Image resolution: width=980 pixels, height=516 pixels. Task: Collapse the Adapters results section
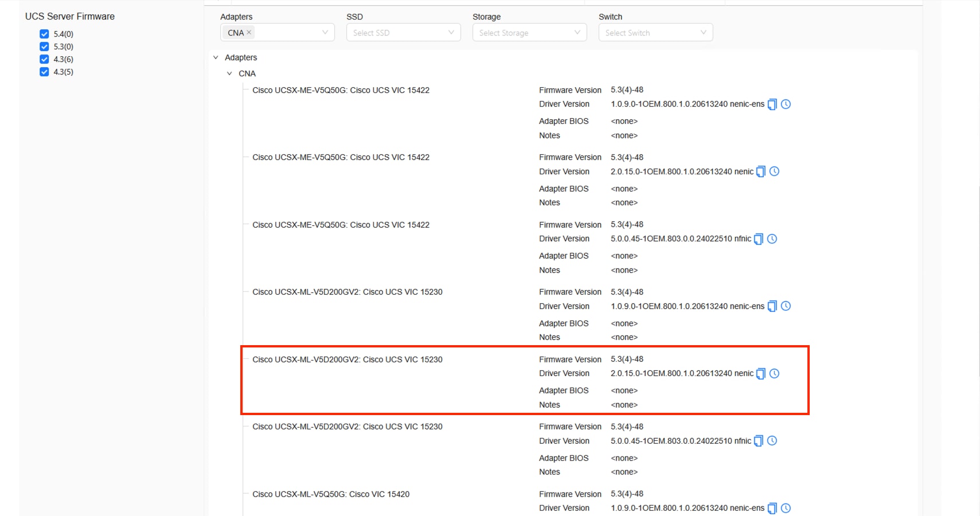(x=216, y=57)
